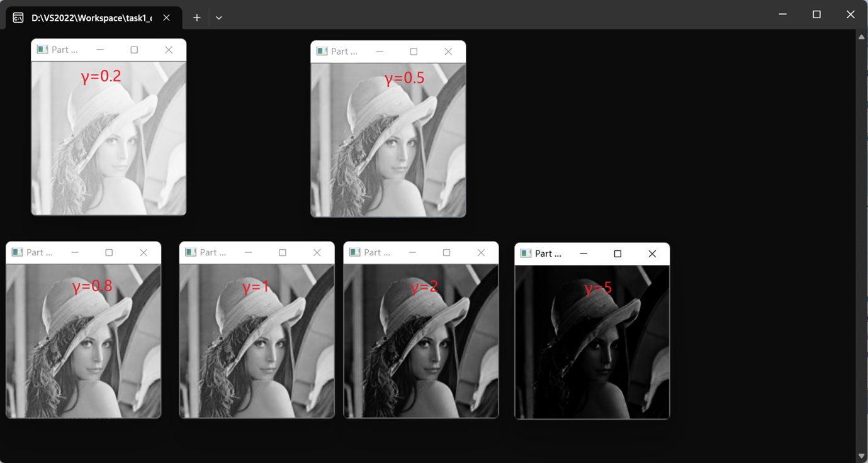The height and width of the screenshot is (463, 868).
Task: Minimize the γ=0.5 image window
Action: pos(379,52)
